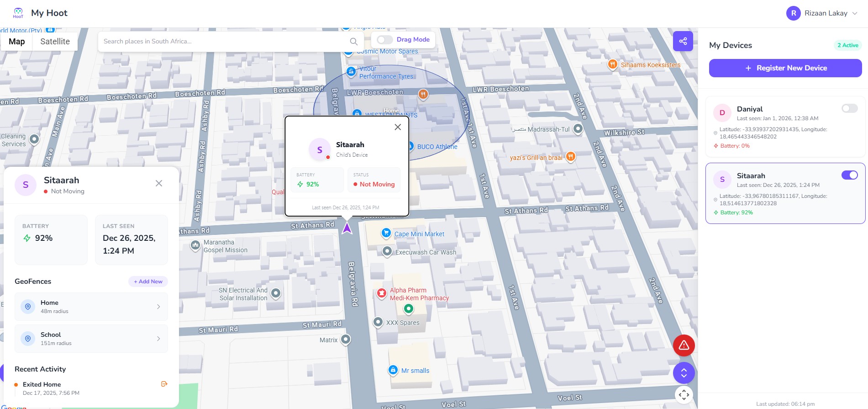The image size is (868, 409).
Task: Turn off Sitaarah device toggle
Action: pos(849,175)
